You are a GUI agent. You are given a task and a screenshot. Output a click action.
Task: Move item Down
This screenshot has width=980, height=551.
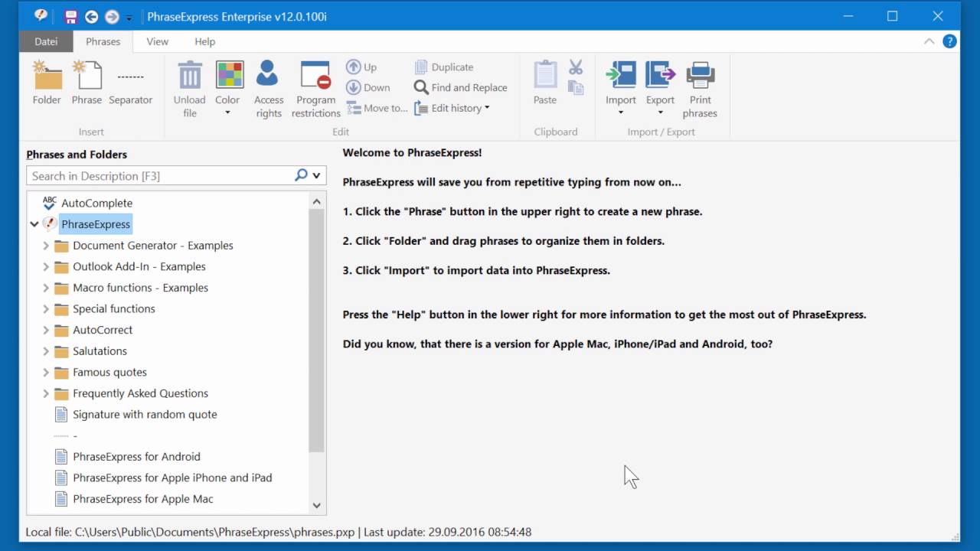[368, 88]
